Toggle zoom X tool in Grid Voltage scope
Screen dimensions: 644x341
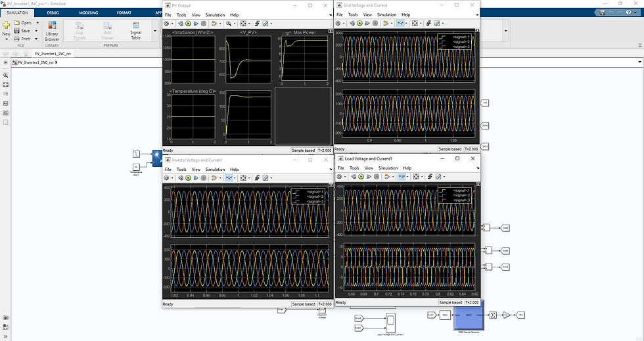point(400,24)
